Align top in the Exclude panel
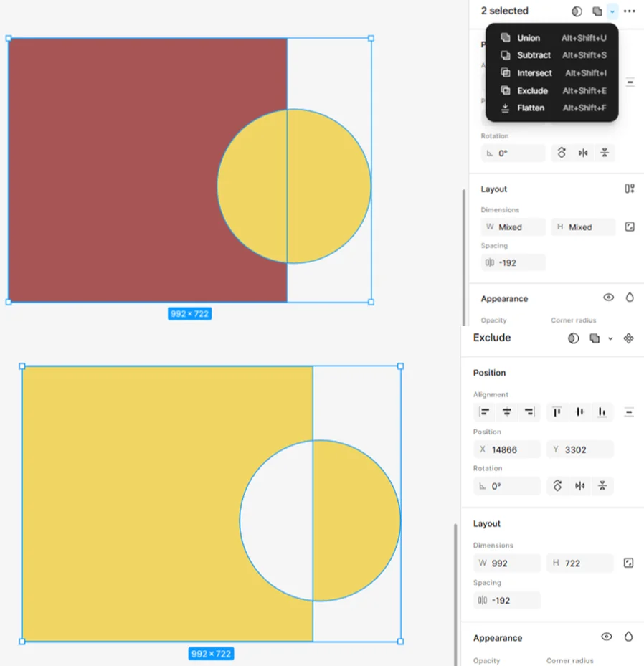 click(557, 412)
